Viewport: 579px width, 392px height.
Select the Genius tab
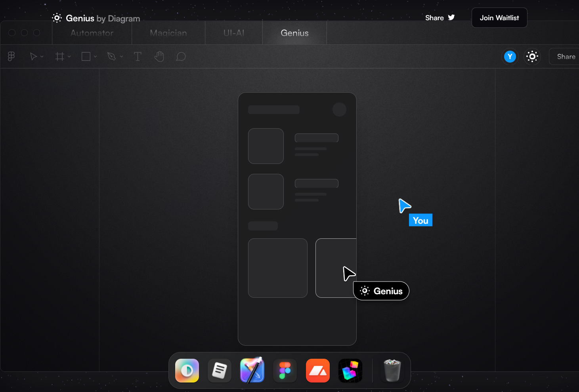(x=294, y=33)
